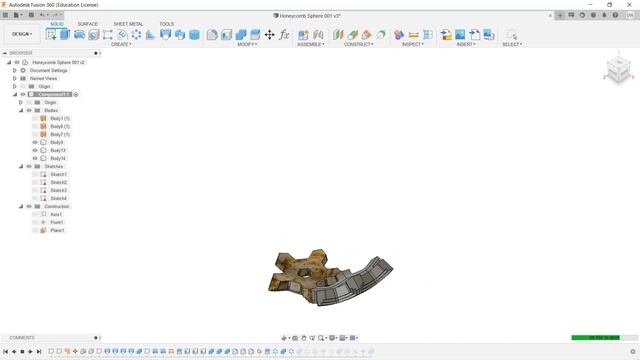Image resolution: width=640 pixels, height=360 pixels.
Task: Click the Save icon in top bar
Action: (31, 15)
